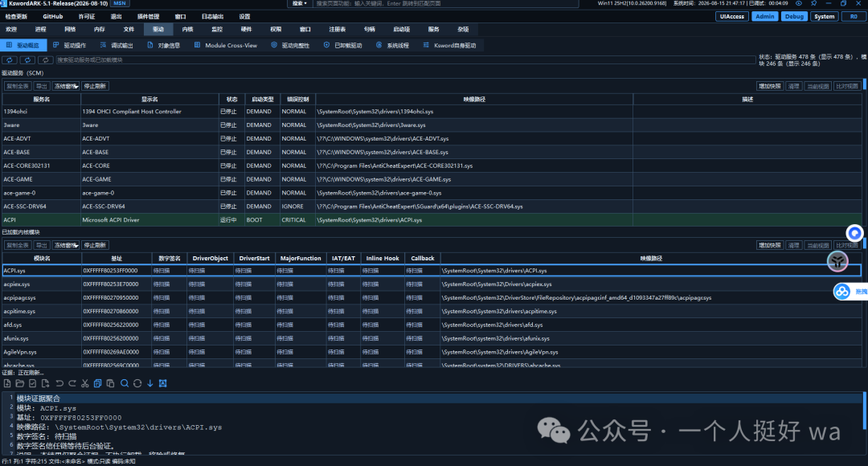
Task: Sort by the 启动类型 column header
Action: point(262,100)
